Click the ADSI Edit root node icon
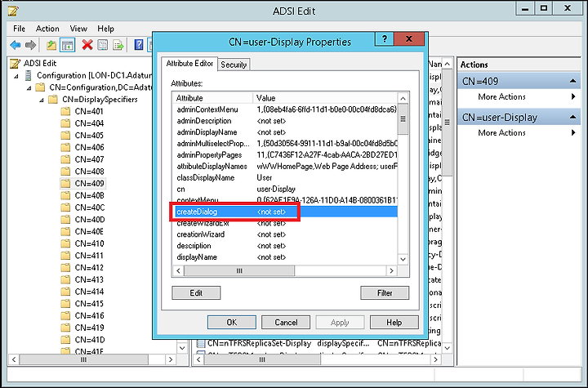588x388 pixels. click(15, 64)
